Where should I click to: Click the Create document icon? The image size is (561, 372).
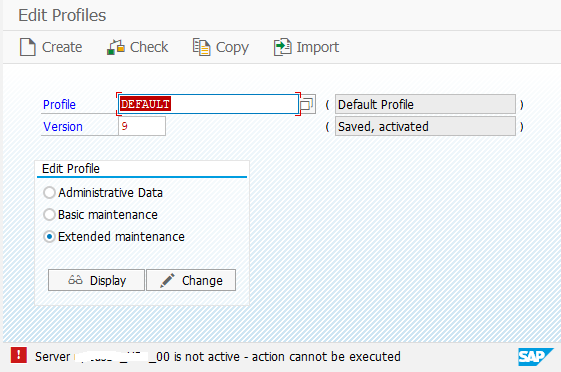point(28,47)
